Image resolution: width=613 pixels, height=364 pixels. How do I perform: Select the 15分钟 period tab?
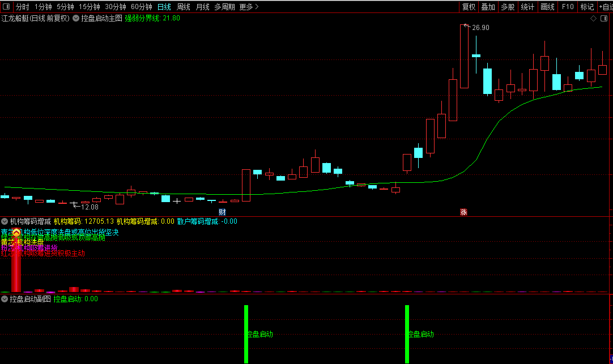tap(90, 7)
